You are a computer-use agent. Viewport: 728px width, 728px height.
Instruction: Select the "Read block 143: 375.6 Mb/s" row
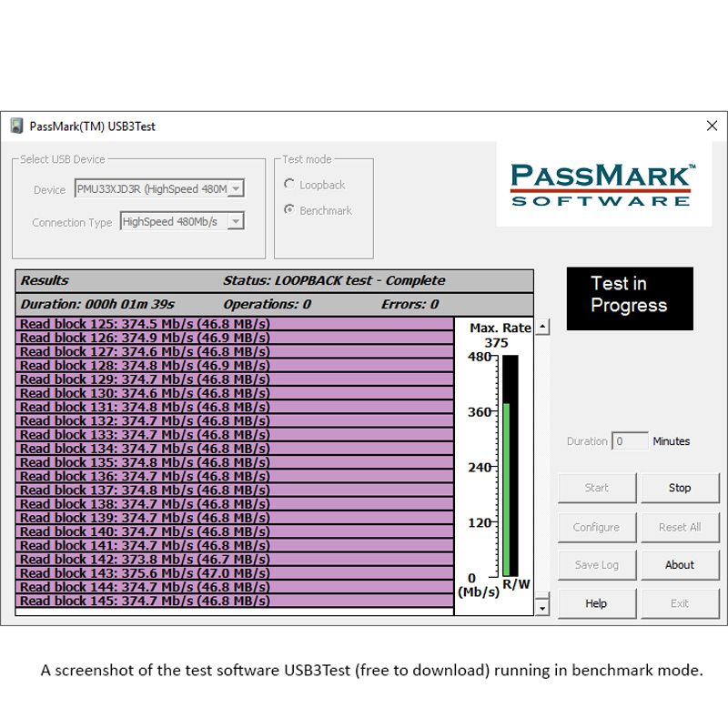click(x=235, y=573)
